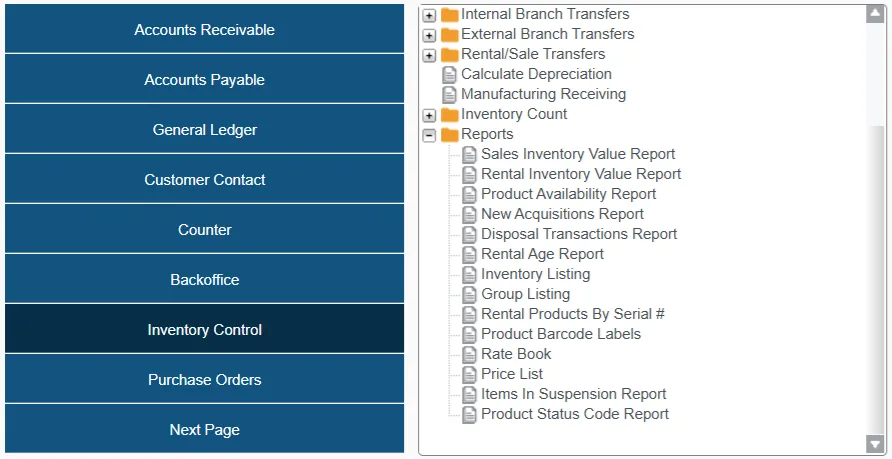Click the Internal Branch Transfers folder icon
892x459 pixels.
pyautogui.click(x=449, y=15)
